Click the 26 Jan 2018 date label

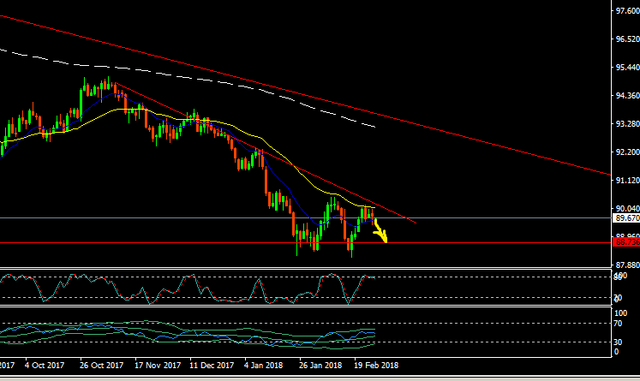click(320, 365)
